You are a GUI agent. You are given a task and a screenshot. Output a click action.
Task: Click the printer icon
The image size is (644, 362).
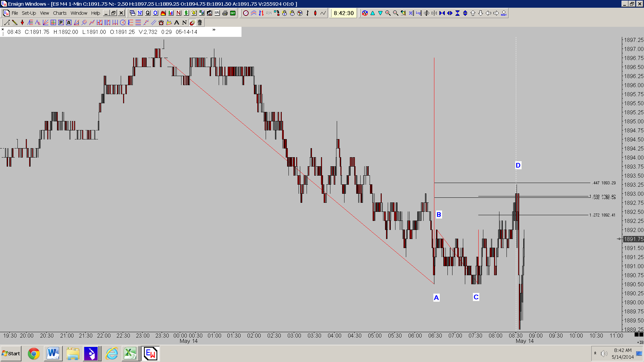click(x=225, y=13)
